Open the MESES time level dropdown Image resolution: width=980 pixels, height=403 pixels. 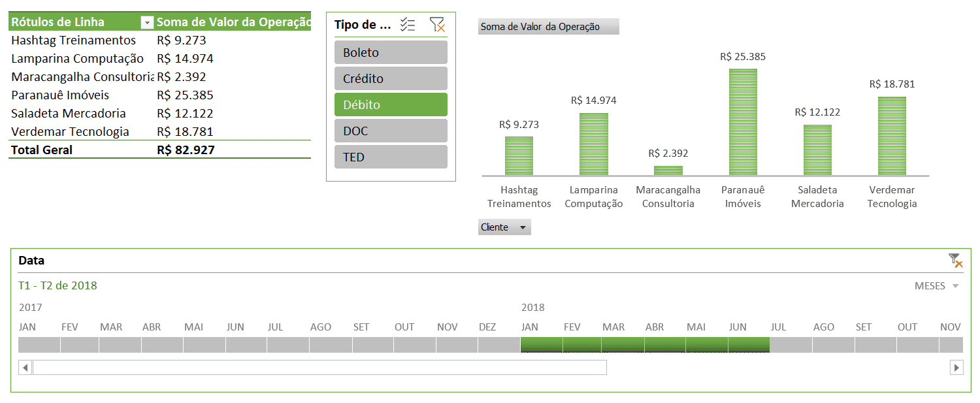(937, 286)
